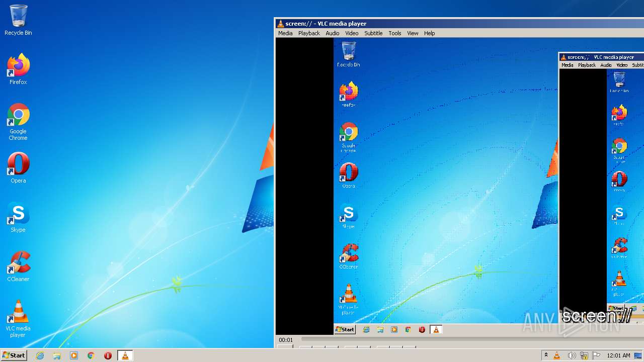Image resolution: width=644 pixels, height=362 pixels.
Task: Click the Show desktop button
Action: 638,355
